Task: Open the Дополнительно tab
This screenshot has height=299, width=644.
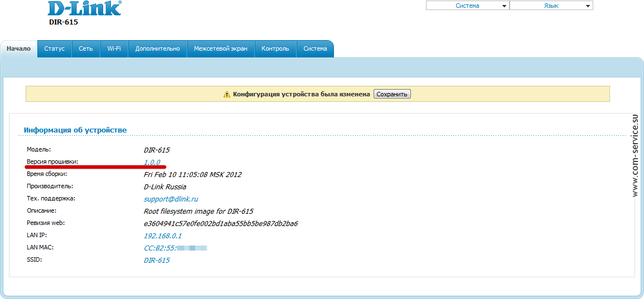Action: point(158,48)
